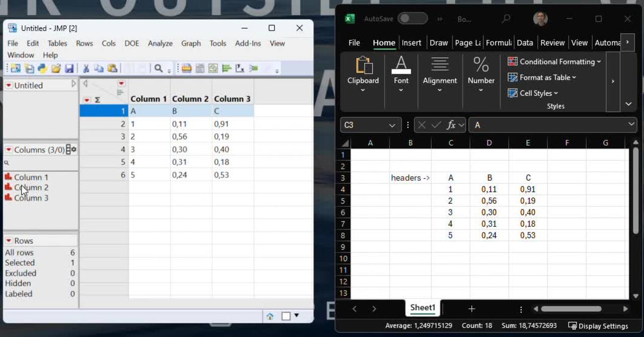Screen dimensions: 644x337
Task: Click the red triangle beside Columns (3/0)
Action: (9, 150)
